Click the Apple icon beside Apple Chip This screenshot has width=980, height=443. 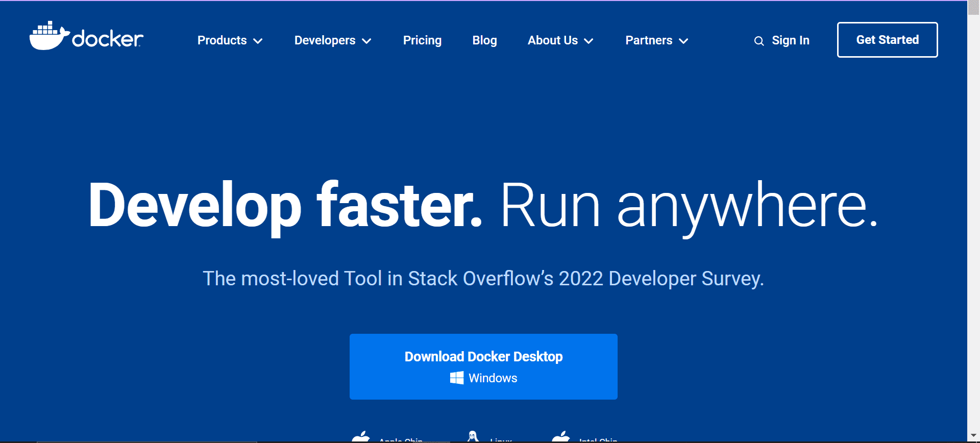pyautogui.click(x=361, y=437)
